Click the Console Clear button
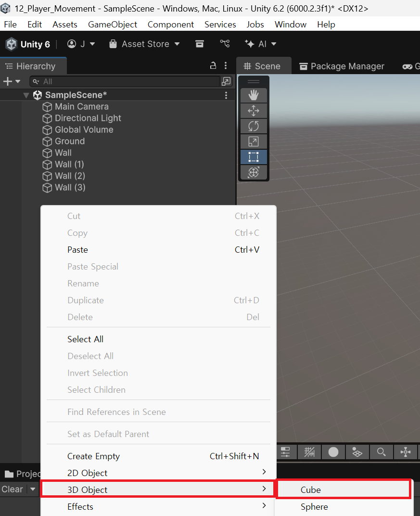Screen dimensions: 420x516 [x=12, y=490]
